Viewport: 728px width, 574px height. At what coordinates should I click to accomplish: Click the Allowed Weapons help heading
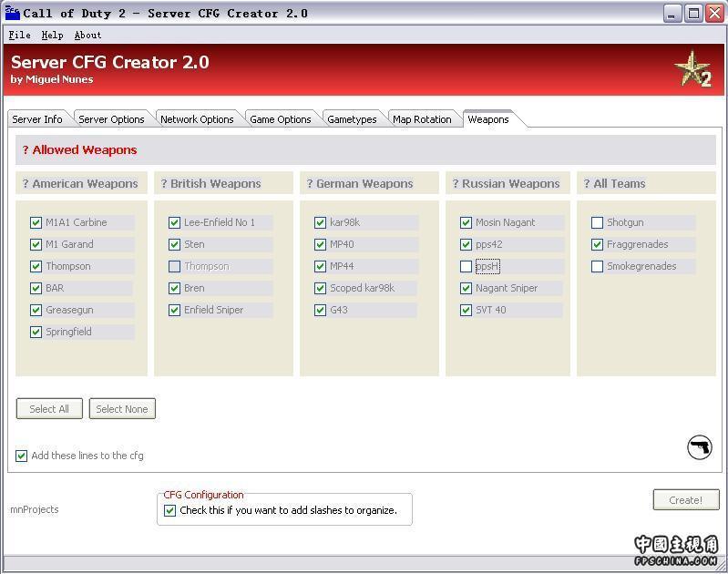pyautogui.click(x=79, y=150)
